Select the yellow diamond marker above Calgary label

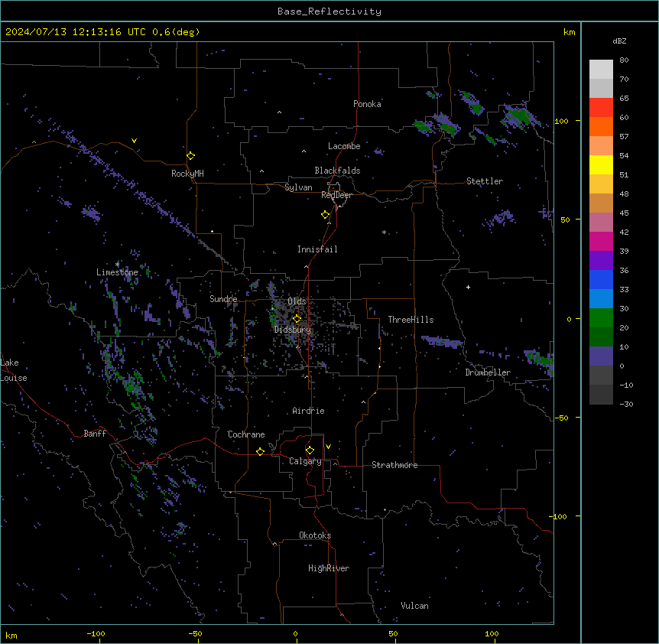(x=310, y=450)
